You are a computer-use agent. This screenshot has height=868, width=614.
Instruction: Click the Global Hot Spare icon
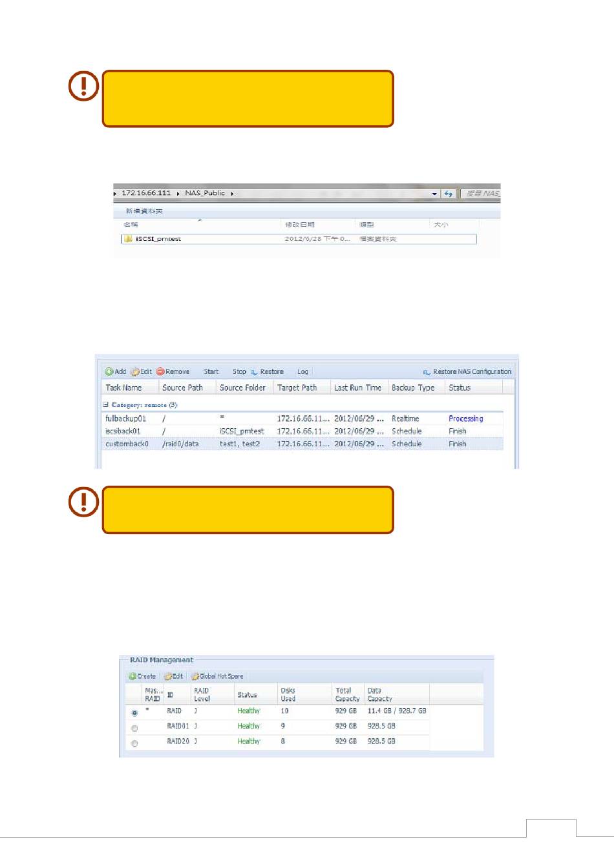[195, 676]
